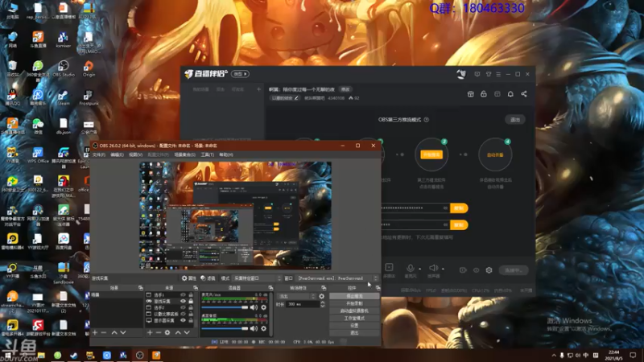
Task: Click the exit OBS mode button in Douyu
Action: 515,120
